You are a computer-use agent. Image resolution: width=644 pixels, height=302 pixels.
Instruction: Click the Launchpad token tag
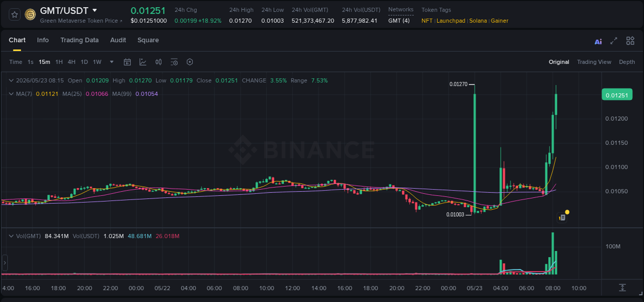pos(451,21)
